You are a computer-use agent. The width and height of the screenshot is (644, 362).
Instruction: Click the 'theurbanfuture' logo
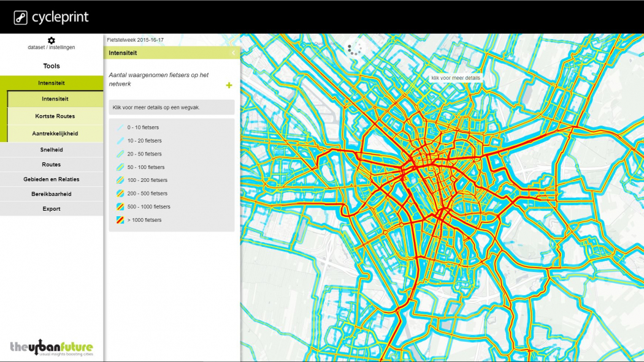coord(52,348)
